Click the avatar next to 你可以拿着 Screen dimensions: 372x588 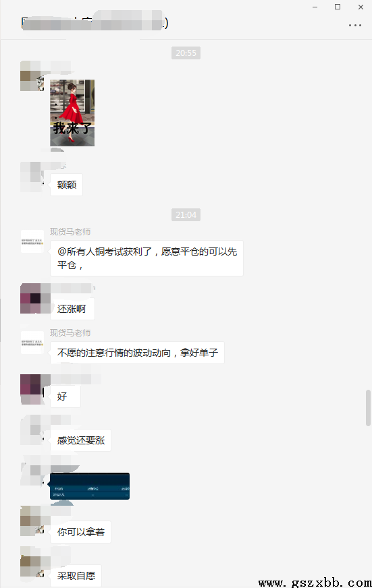point(32,521)
